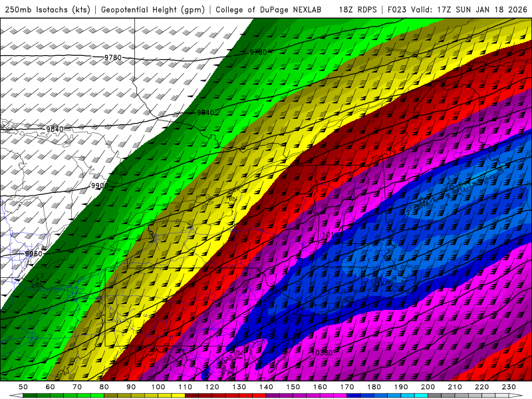Image resolution: width=532 pixels, height=399 pixels.
Task: Click the 190 value on the color scale
Action: coord(401,387)
